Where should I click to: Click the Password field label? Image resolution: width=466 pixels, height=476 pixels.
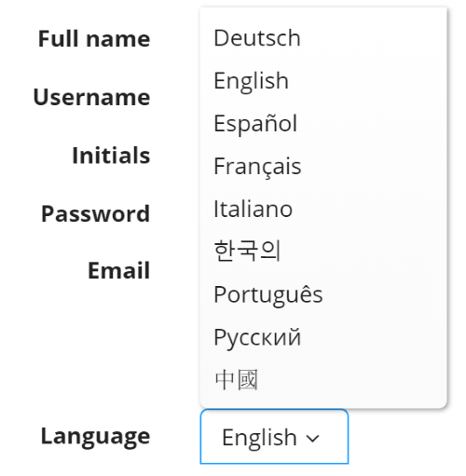(x=96, y=213)
